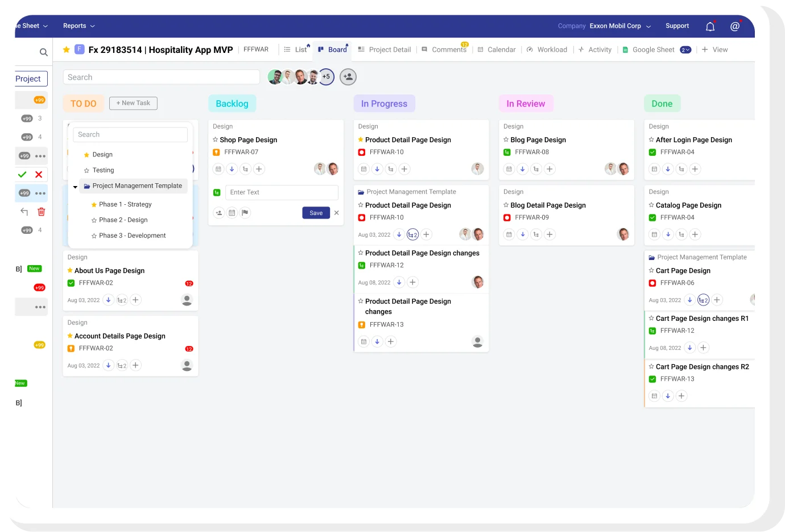Click the flag priority icon in new task row
The width and height of the screenshot is (785, 532).
(245, 213)
